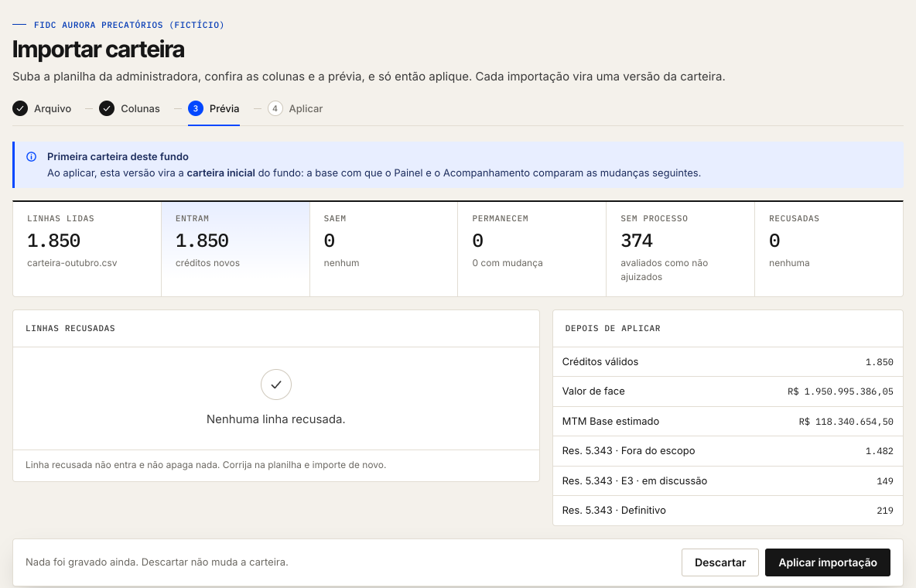Click the Primeira carteira deste fundo banner title
Screen dimensions: 916x588
tap(118, 156)
